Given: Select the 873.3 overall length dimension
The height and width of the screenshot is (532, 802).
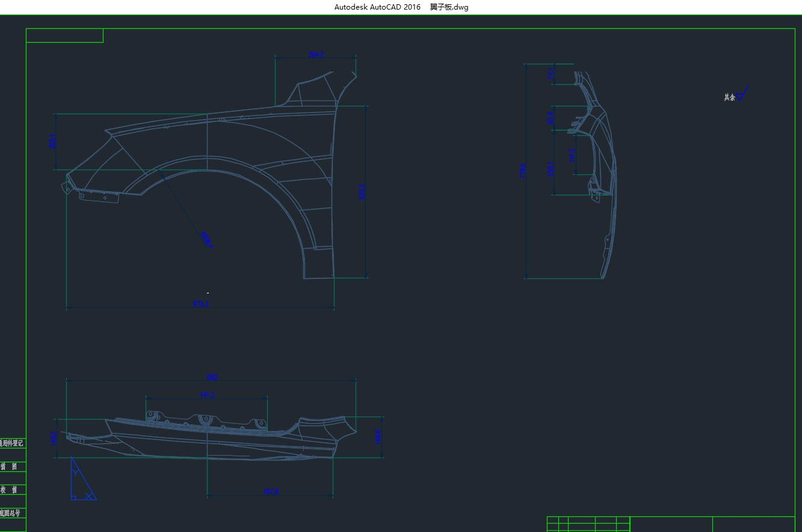Looking at the screenshot, I should 201,304.
